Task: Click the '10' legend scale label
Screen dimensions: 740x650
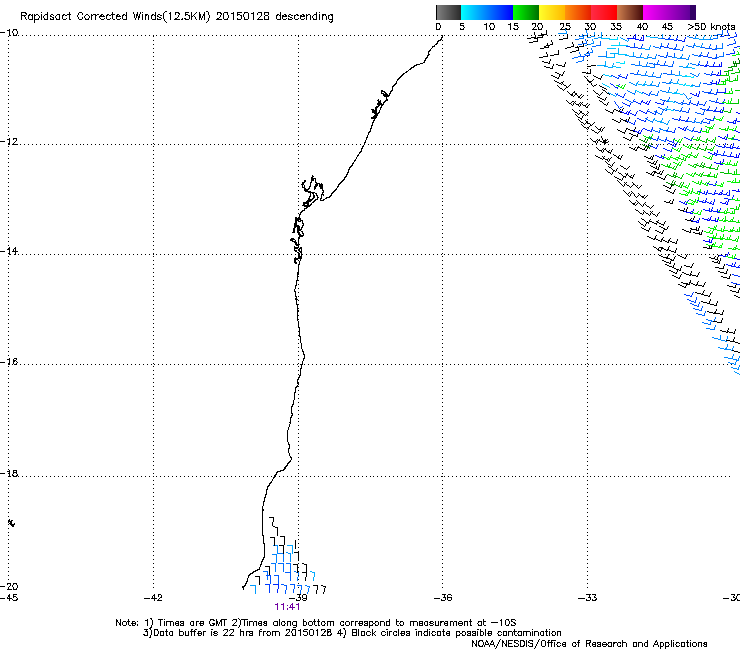Action: click(x=489, y=27)
